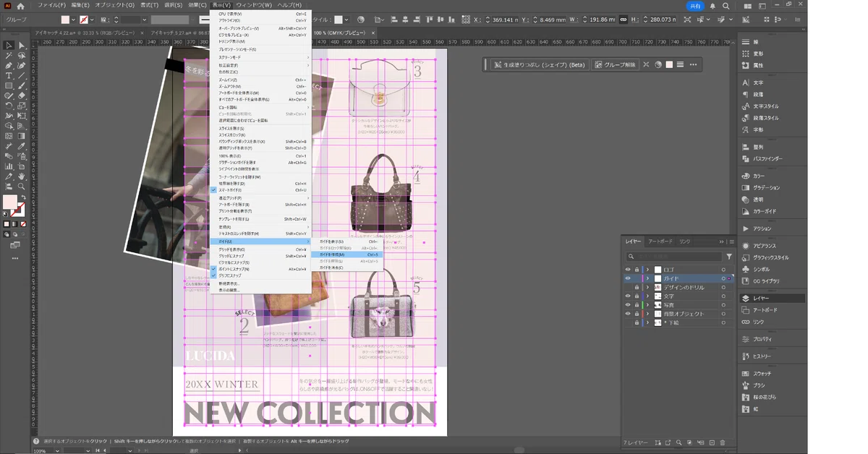Hide the 文字 layer

[x=628, y=296]
